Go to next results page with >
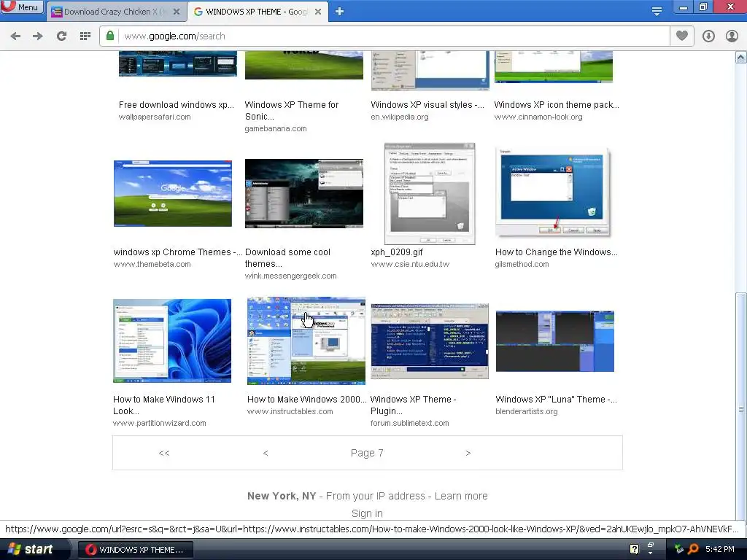This screenshot has width=747, height=560. (x=468, y=453)
